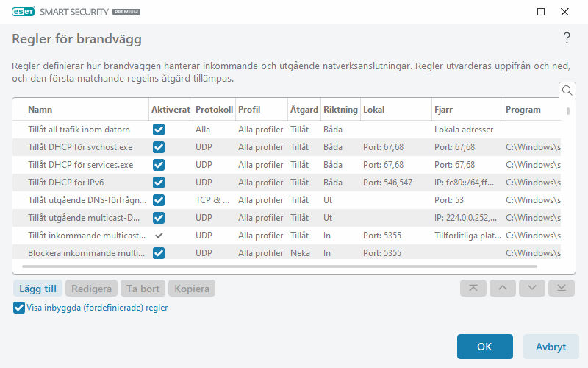Sort by Protokoll column header

pyautogui.click(x=214, y=110)
